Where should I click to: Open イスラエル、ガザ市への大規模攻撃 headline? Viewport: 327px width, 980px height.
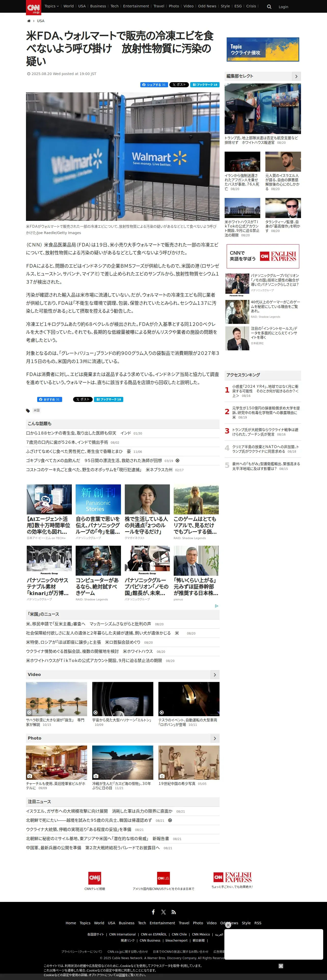click(x=99, y=811)
